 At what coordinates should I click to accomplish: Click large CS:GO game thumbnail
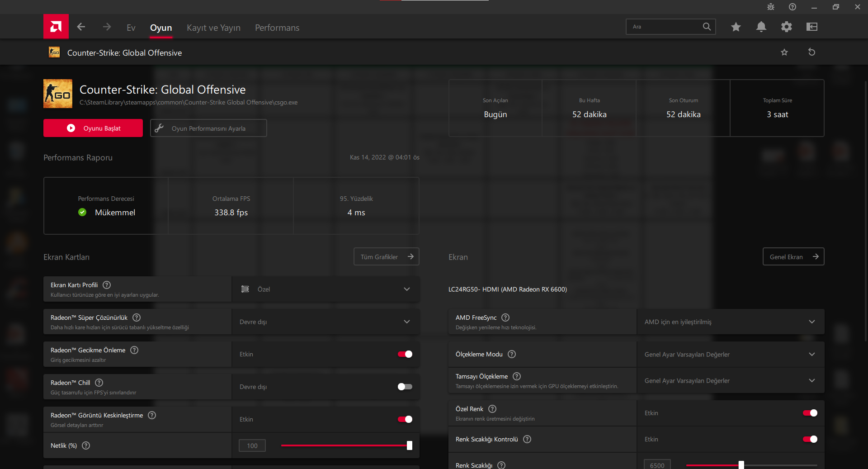pyautogui.click(x=58, y=94)
